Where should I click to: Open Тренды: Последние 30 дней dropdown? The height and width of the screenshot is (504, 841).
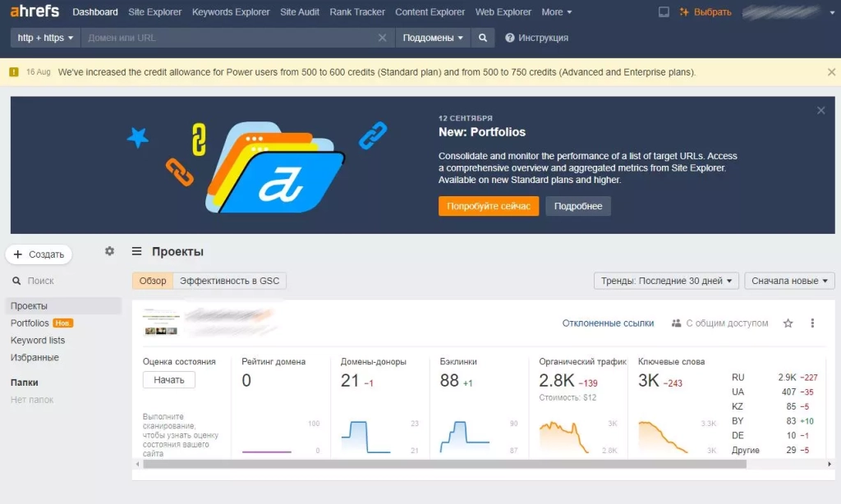tap(666, 281)
